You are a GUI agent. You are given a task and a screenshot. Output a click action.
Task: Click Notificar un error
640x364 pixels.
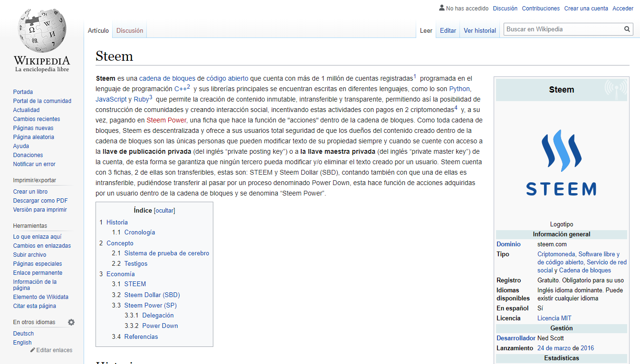pos(34,164)
